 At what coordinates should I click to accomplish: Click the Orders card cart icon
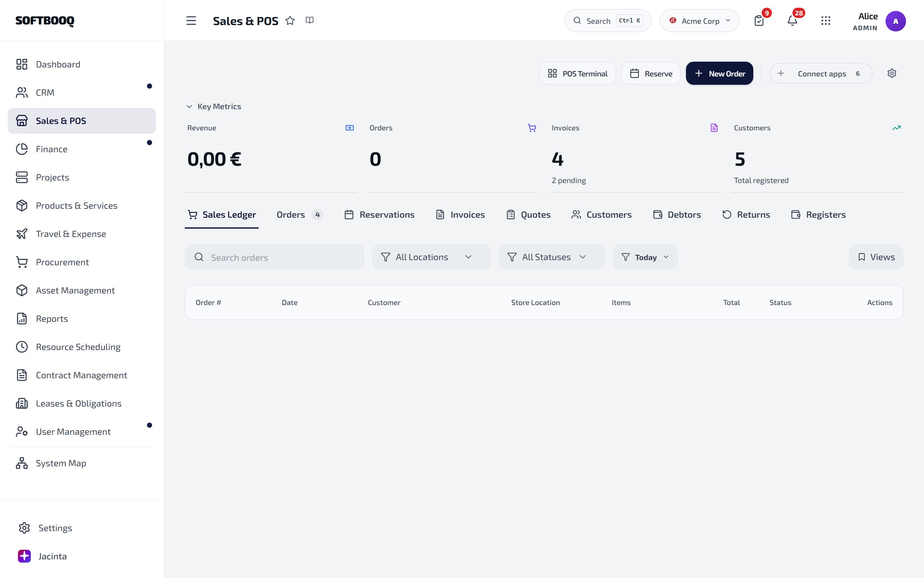pos(532,128)
